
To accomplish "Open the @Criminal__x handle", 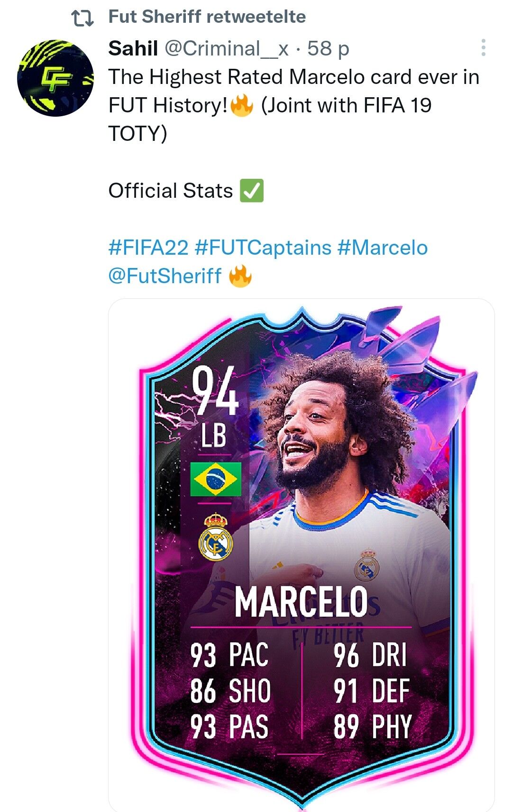I will (x=226, y=48).
